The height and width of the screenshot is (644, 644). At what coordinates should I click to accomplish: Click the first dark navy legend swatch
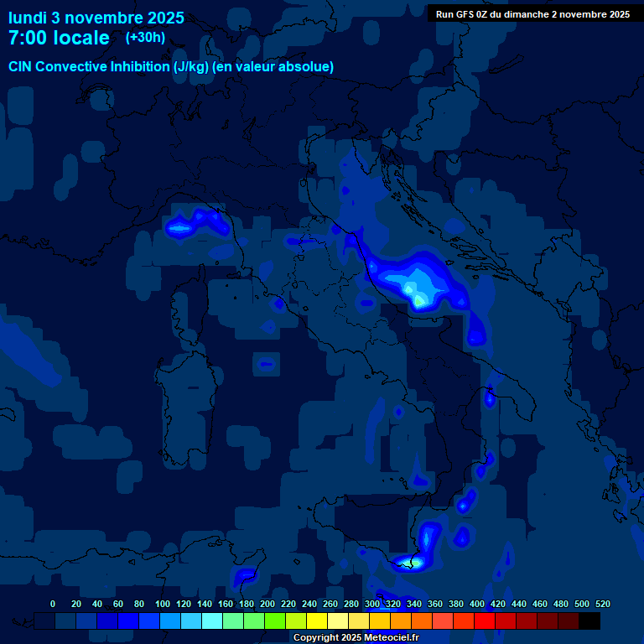coord(45,621)
